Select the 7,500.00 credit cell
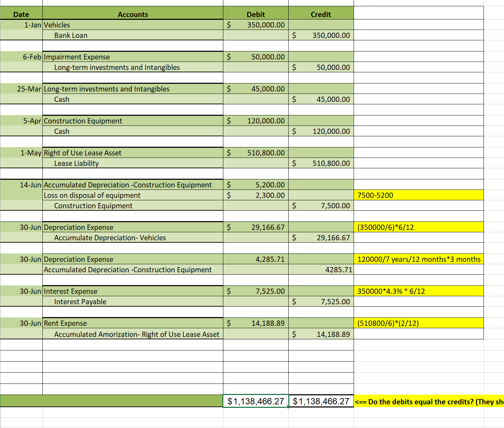504x428 pixels. [x=321, y=205]
